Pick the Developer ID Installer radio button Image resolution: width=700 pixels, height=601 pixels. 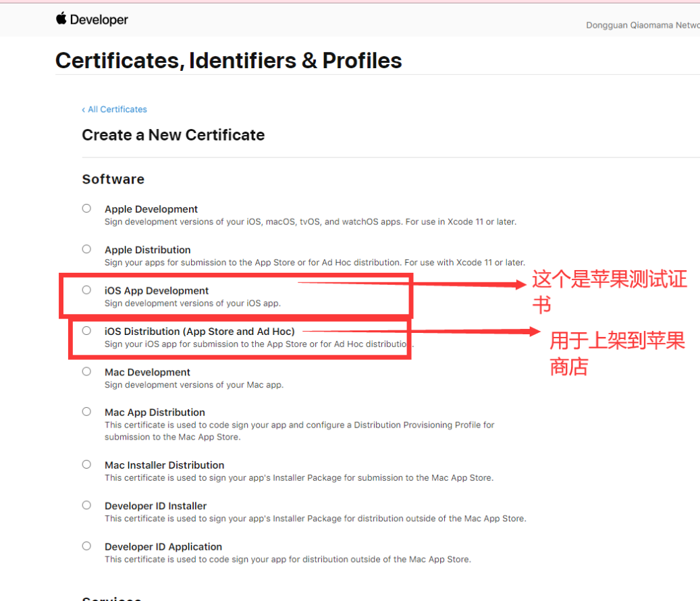[x=86, y=505]
